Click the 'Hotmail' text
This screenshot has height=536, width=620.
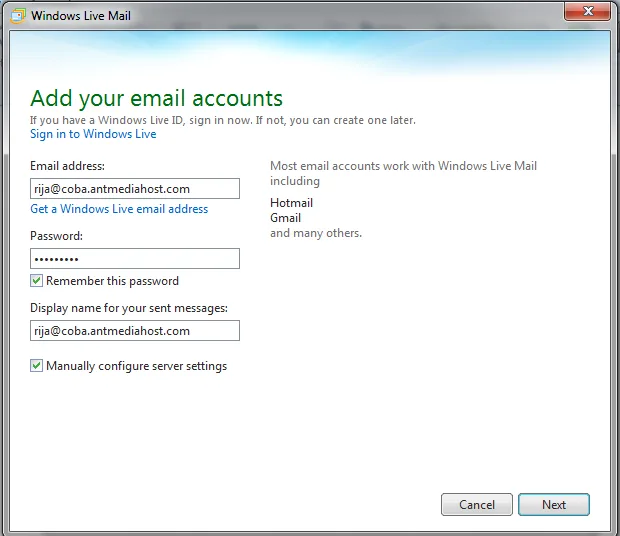pos(291,203)
